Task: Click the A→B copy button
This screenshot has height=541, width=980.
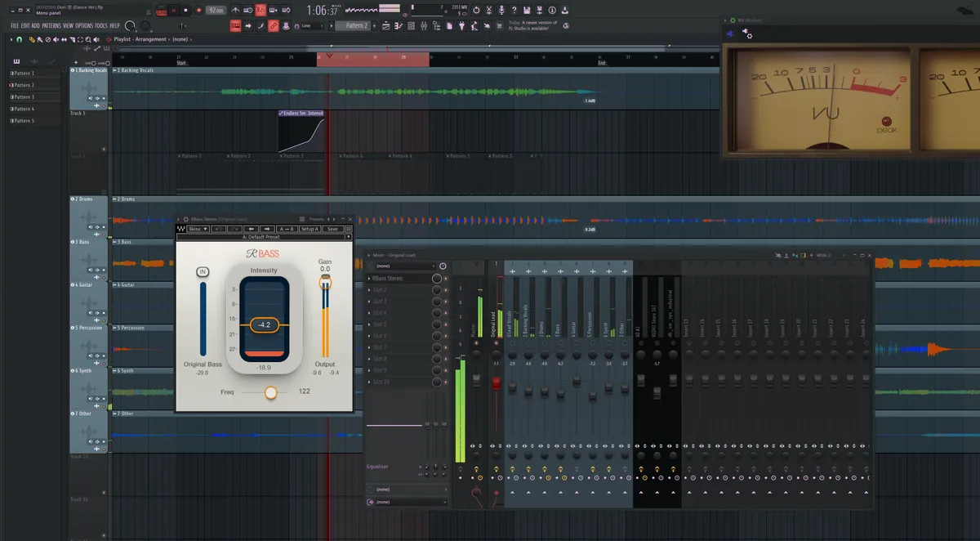Action: click(287, 229)
